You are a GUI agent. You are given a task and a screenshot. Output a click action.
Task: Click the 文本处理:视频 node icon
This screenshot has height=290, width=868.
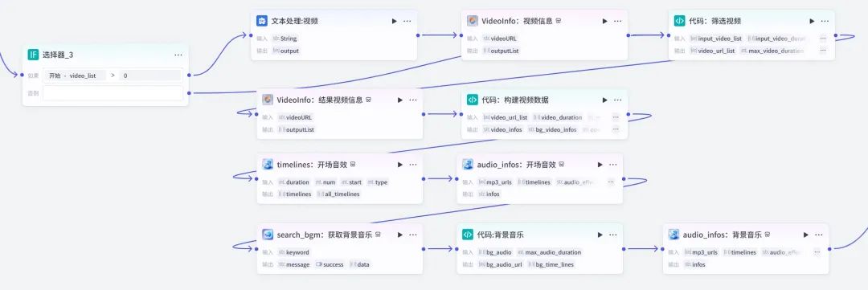[x=262, y=21]
